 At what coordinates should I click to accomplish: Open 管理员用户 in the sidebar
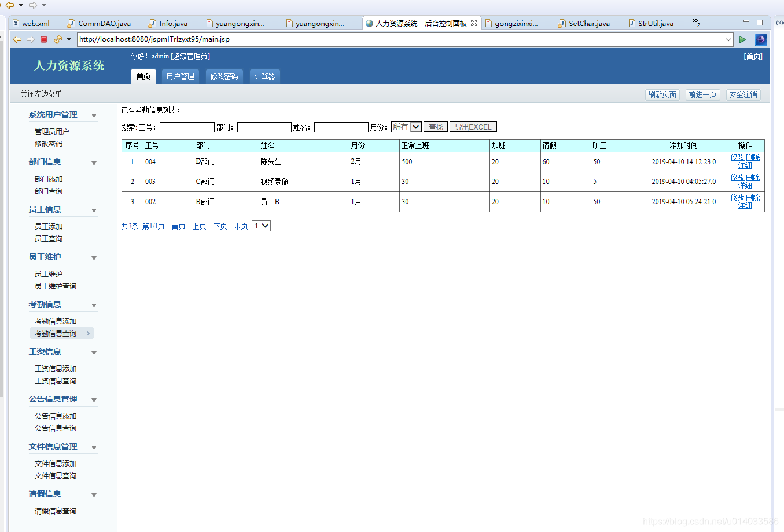click(52, 131)
